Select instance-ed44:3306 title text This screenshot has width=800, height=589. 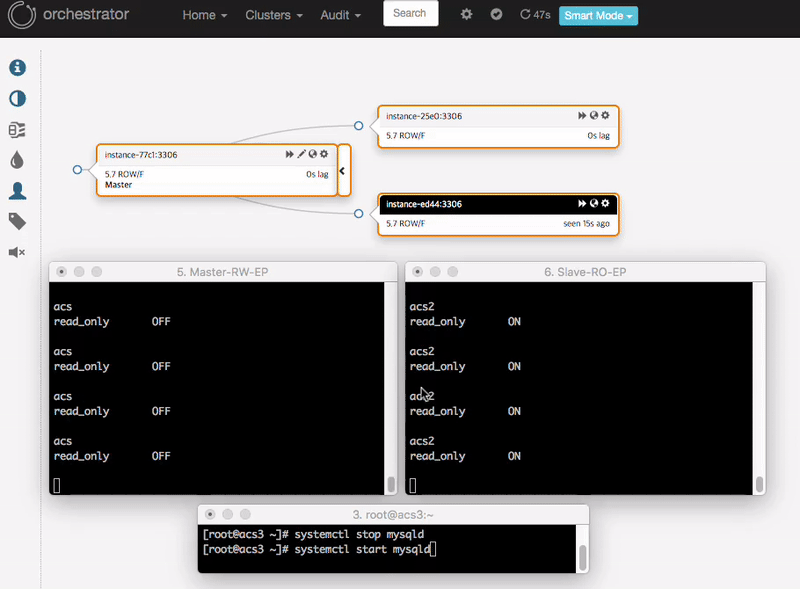(424, 204)
